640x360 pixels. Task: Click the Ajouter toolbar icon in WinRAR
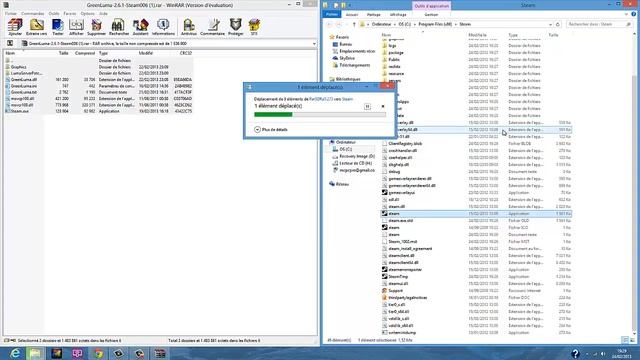point(15,27)
